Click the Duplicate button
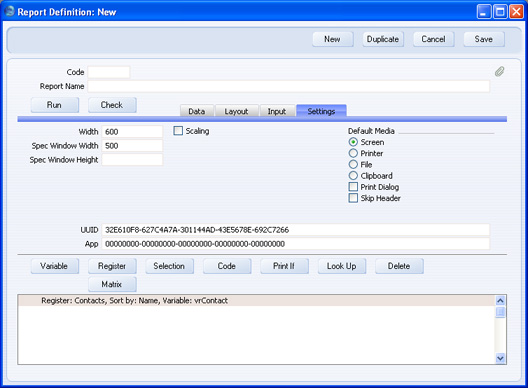 coord(383,39)
